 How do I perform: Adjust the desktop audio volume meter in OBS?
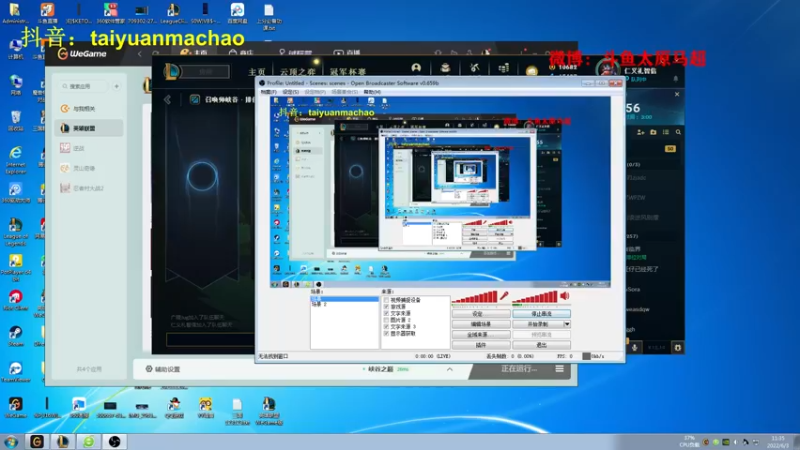[535, 297]
